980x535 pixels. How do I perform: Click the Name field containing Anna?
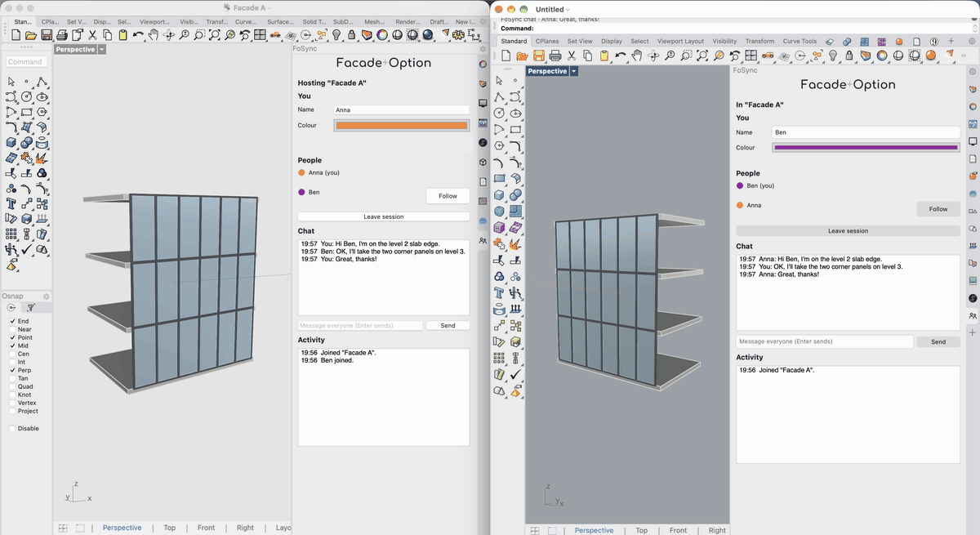tap(402, 109)
